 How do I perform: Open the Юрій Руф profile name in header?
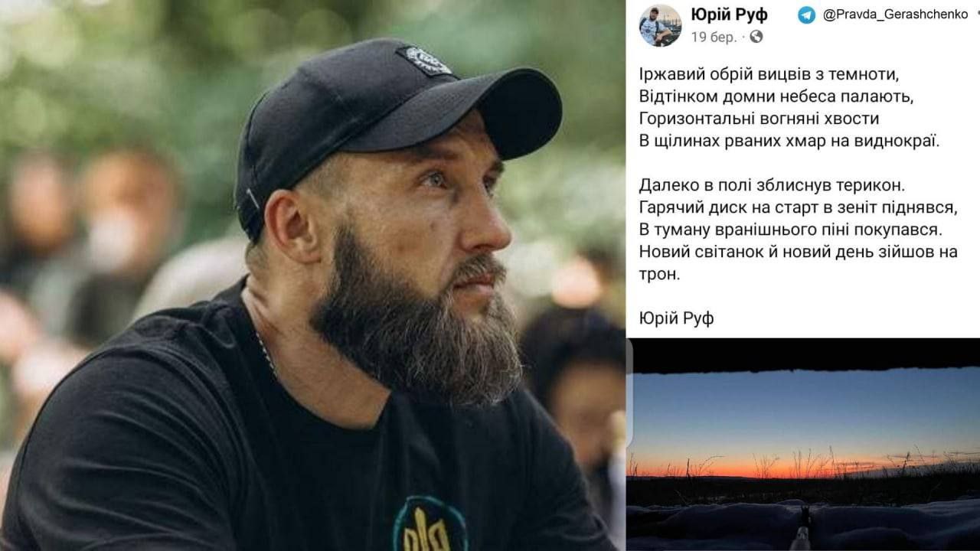[x=730, y=15]
